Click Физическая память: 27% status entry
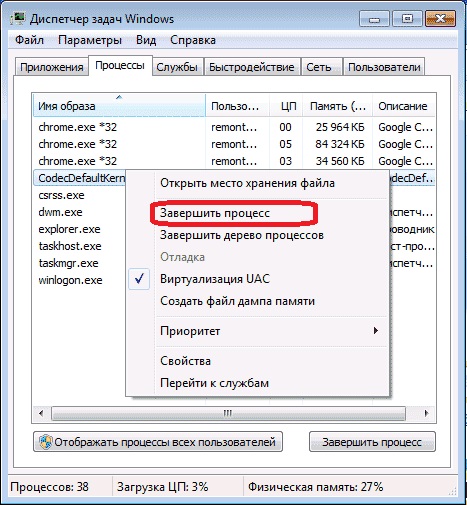 [315, 487]
